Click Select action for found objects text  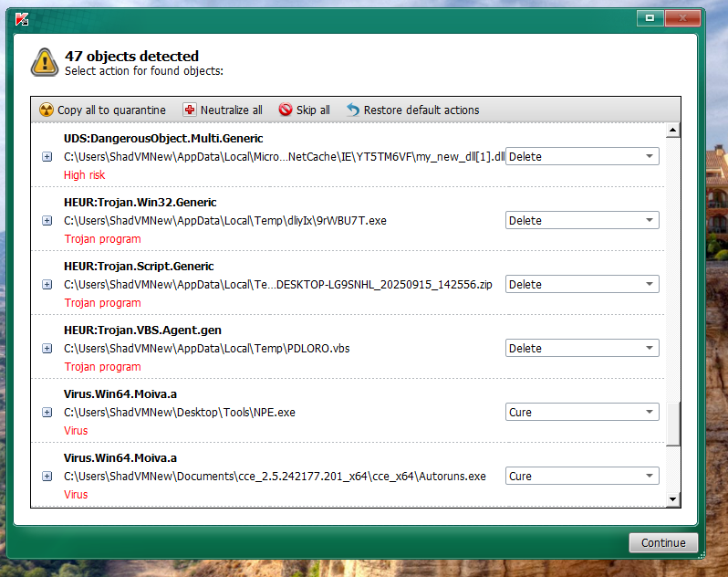[144, 71]
